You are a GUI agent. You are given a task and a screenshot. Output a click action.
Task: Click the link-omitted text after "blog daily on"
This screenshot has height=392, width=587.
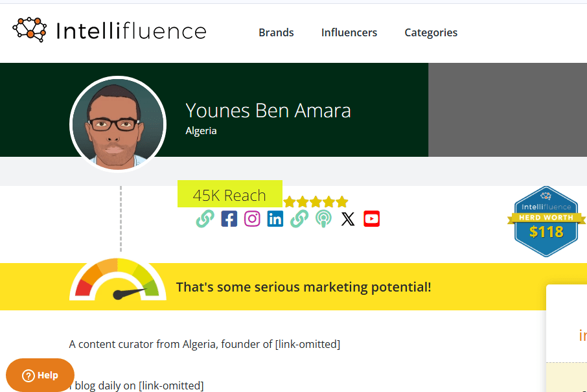click(x=171, y=386)
